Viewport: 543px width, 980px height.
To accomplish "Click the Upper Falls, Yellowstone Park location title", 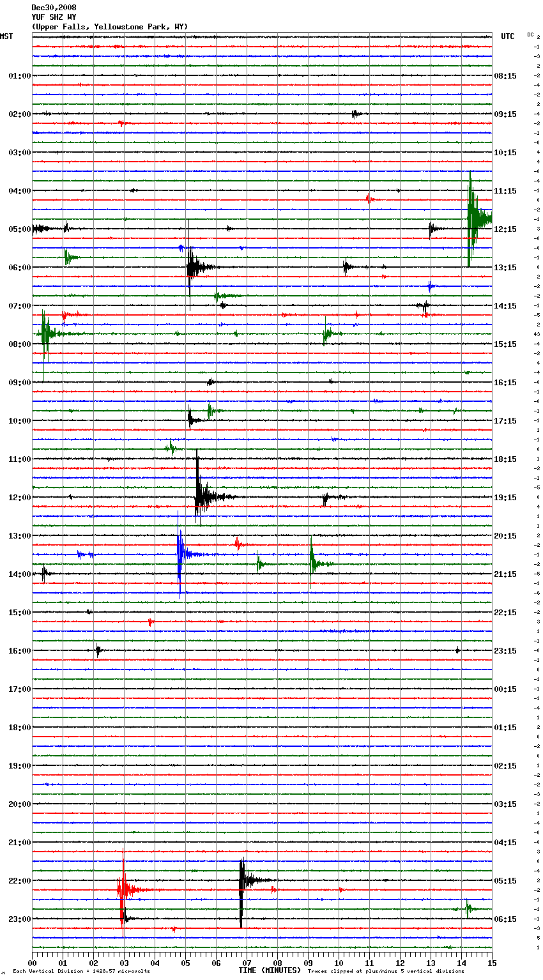I will pos(110,27).
